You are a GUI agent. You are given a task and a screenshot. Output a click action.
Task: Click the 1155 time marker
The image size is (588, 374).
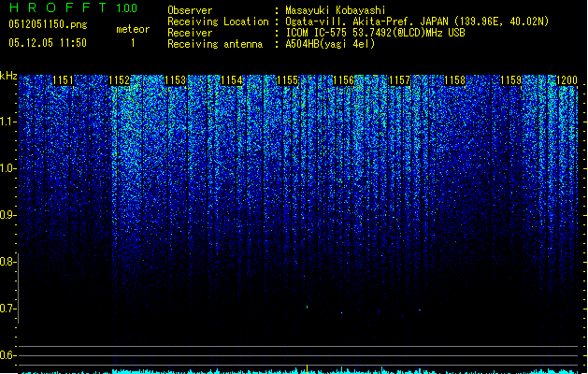[x=287, y=80]
